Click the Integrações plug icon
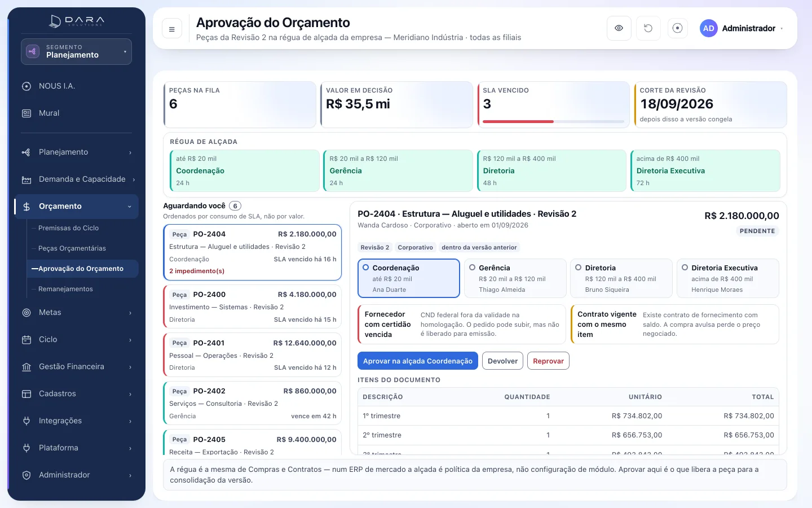 click(x=26, y=421)
